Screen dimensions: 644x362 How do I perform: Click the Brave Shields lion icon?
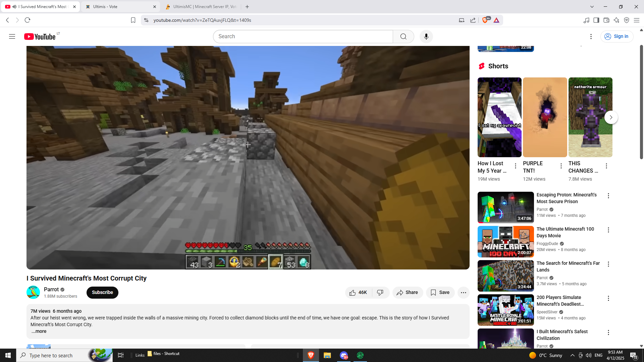coord(485,20)
